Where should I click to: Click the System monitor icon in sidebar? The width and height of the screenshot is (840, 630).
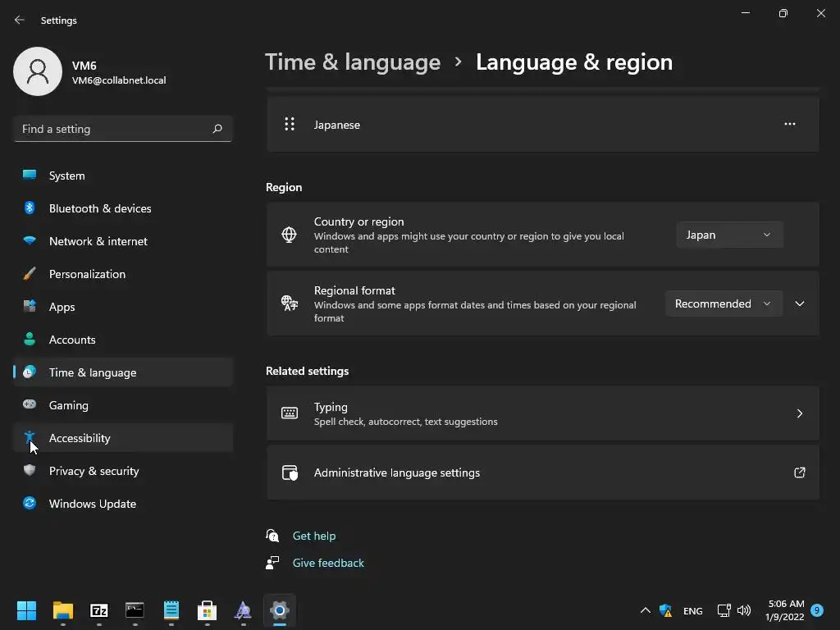(30, 175)
